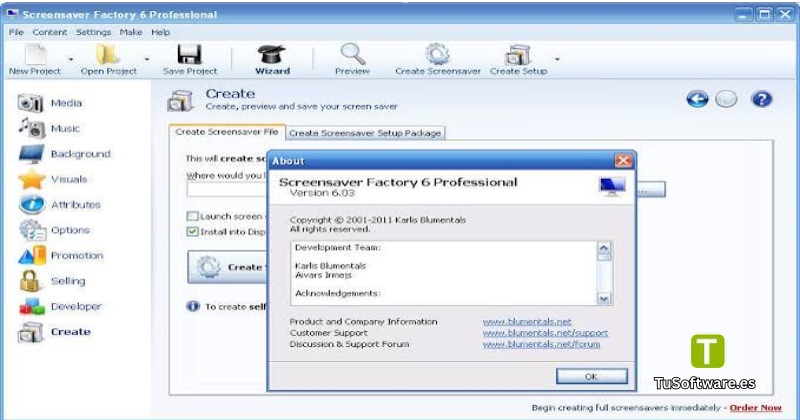The width and height of the screenshot is (800, 420).
Task: Click the info icon near 'To create self'
Action: [193, 306]
